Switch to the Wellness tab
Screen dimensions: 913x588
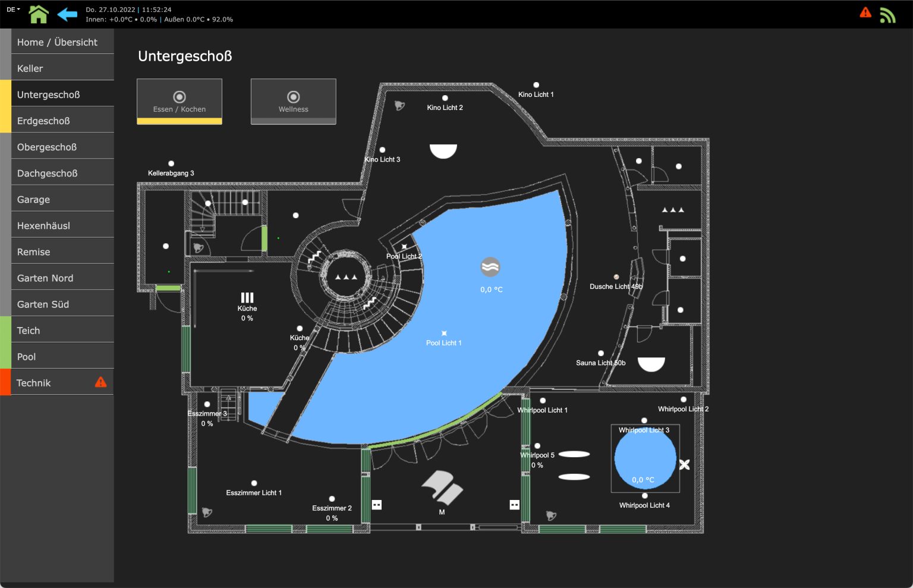(293, 101)
